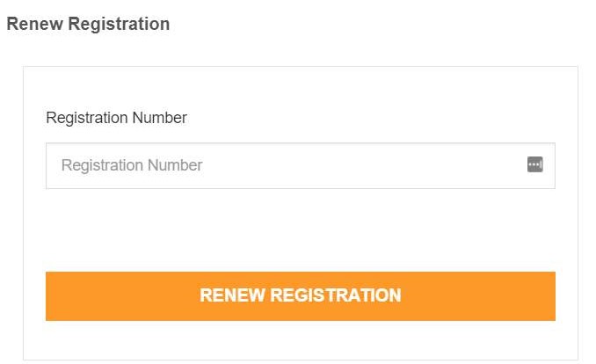The image size is (596, 364).
Task: Open autofill icon inside Registration Number field
Action: pos(534,164)
